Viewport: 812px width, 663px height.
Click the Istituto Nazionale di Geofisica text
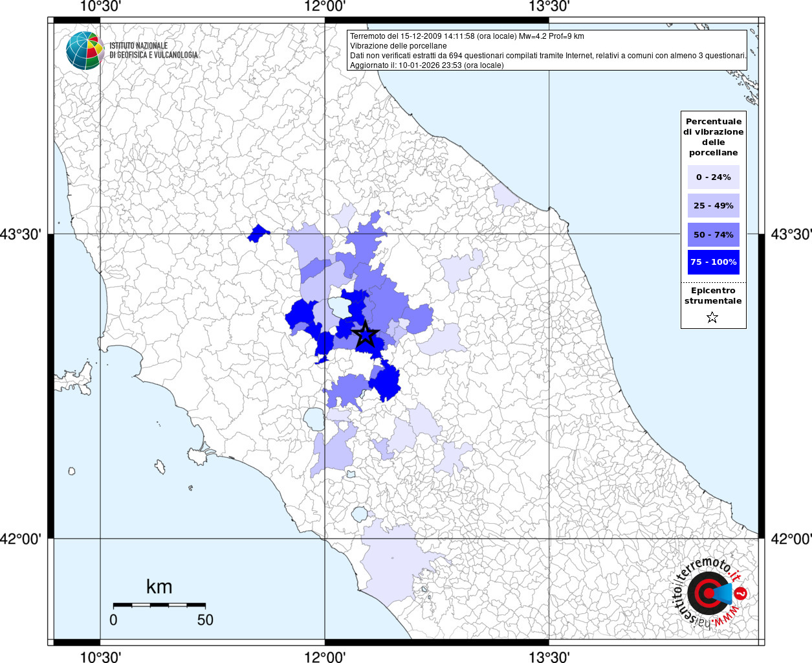pyautogui.click(x=153, y=51)
